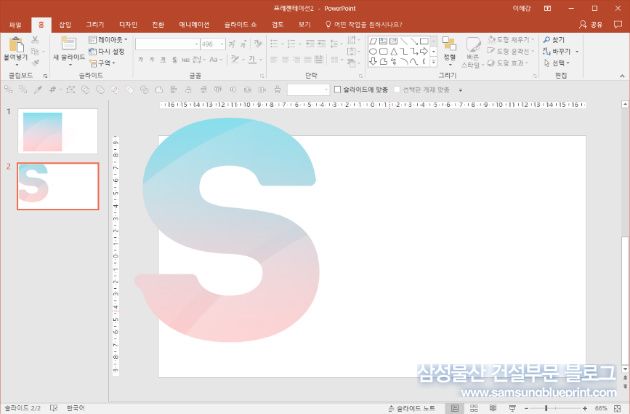630x414 pixels.
Task: Select slide 2 thumbnail with S
Action: (58, 186)
